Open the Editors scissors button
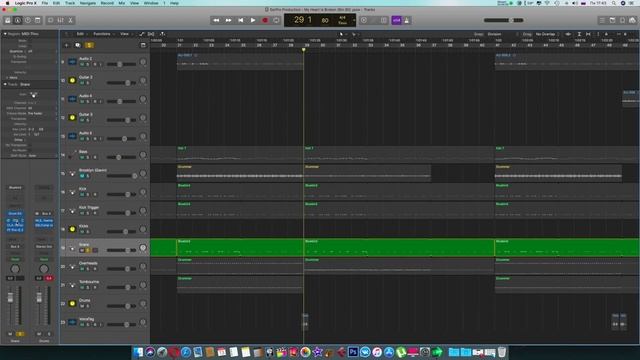Screen dimensions: 640x360 tap(70, 20)
